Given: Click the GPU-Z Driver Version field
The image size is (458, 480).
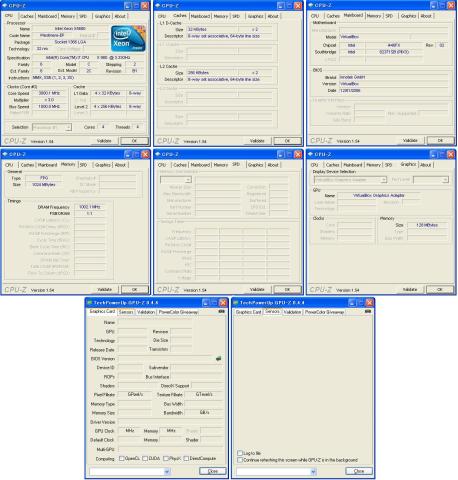Looking at the screenshot, I should (170, 422).
